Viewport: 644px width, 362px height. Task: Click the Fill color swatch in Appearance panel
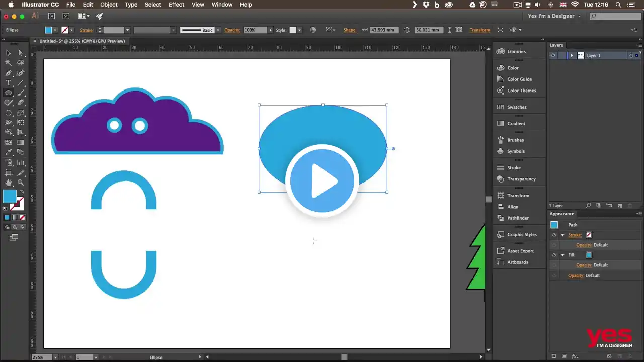point(589,255)
